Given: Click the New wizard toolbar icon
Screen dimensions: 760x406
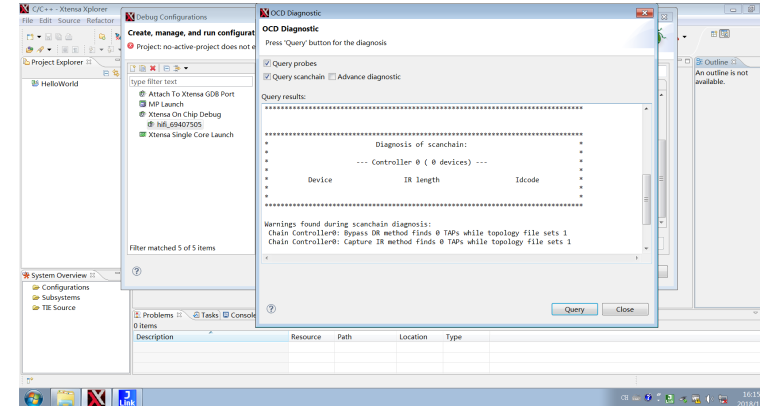Looking at the screenshot, I should pyautogui.click(x=30, y=37).
